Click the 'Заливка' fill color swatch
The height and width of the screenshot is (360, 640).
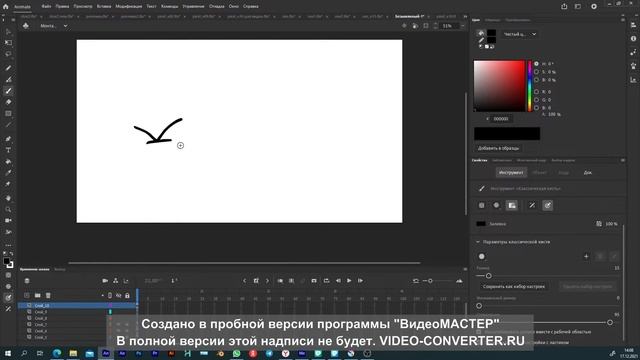tap(481, 224)
